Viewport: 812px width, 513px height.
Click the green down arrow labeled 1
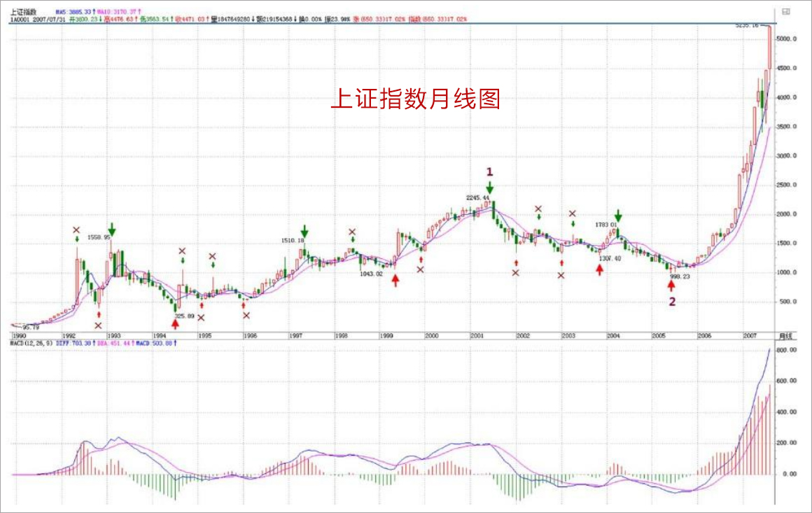pos(490,187)
